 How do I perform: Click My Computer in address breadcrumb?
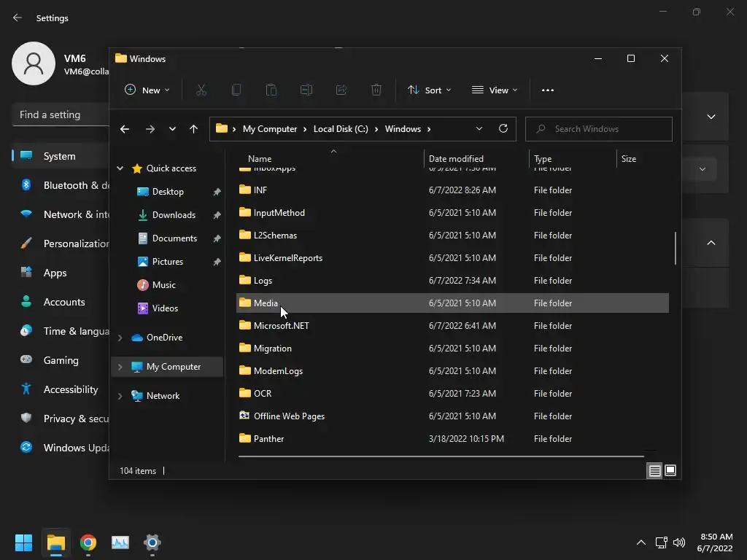click(270, 129)
